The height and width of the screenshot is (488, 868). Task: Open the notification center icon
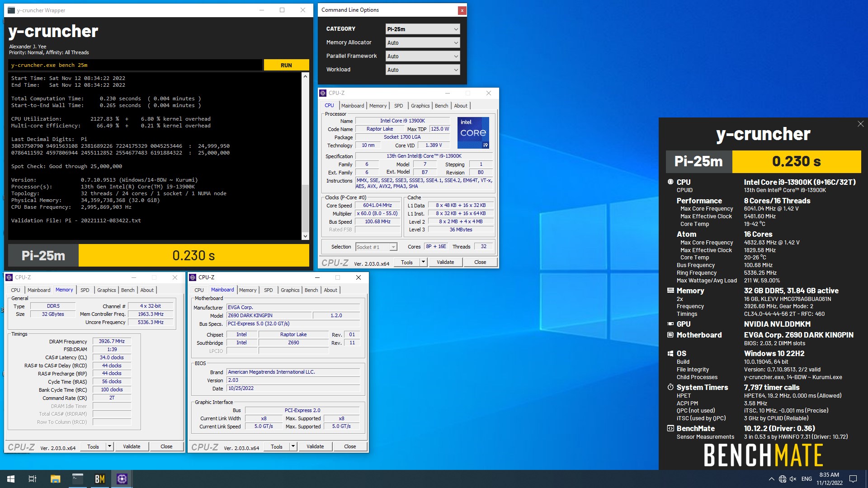click(853, 479)
